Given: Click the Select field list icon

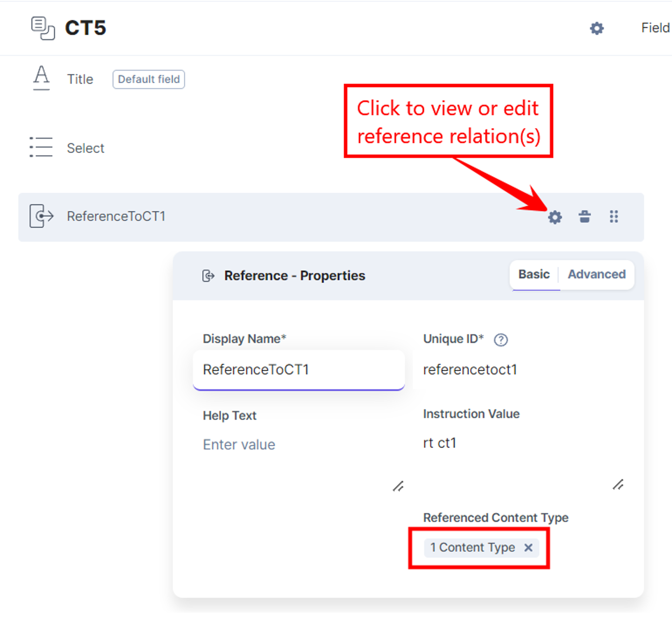Looking at the screenshot, I should (x=41, y=147).
